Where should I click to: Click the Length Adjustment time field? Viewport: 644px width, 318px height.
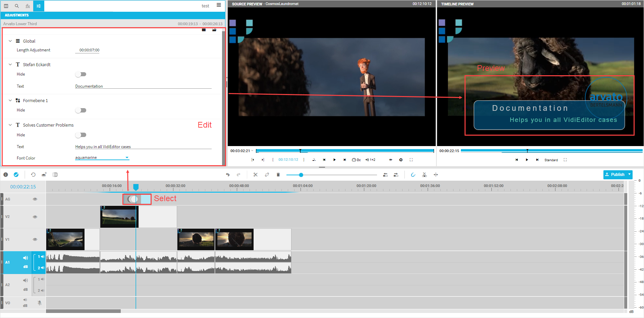coord(89,50)
